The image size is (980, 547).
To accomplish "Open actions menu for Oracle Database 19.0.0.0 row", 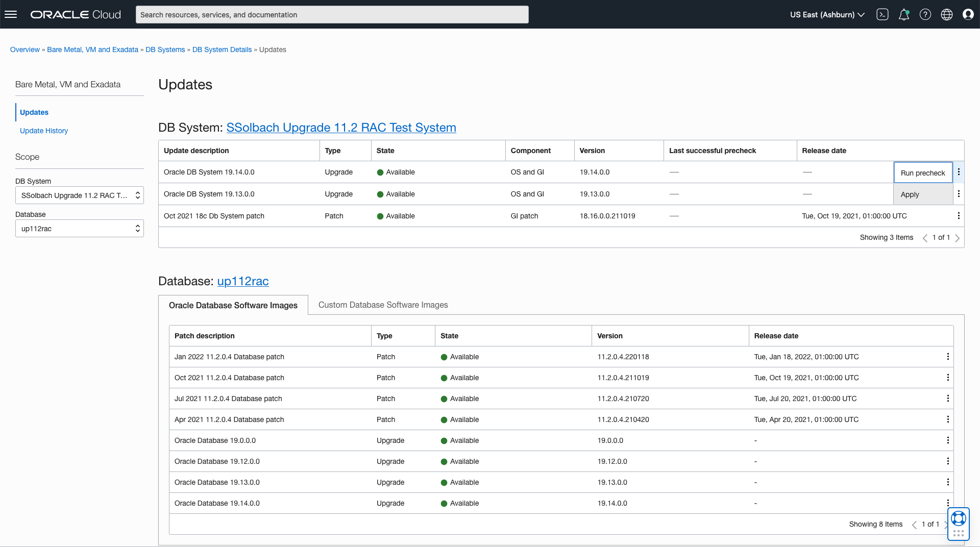I will pyautogui.click(x=948, y=440).
